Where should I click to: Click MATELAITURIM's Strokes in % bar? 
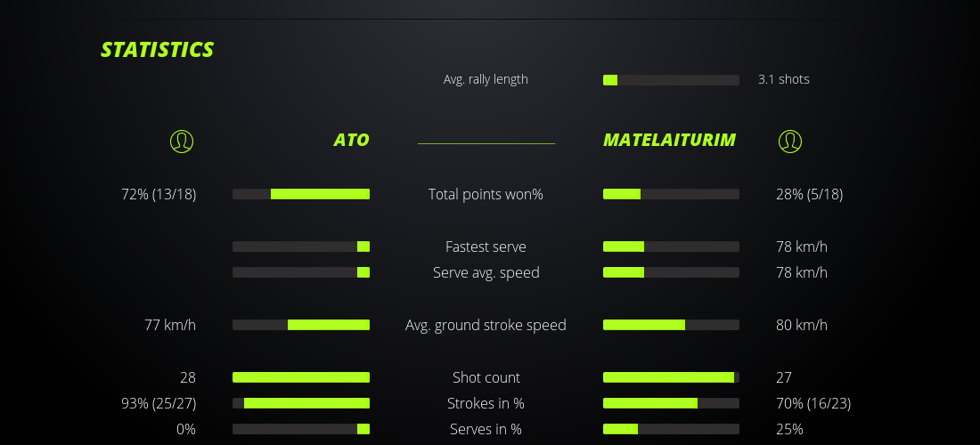[x=671, y=403]
